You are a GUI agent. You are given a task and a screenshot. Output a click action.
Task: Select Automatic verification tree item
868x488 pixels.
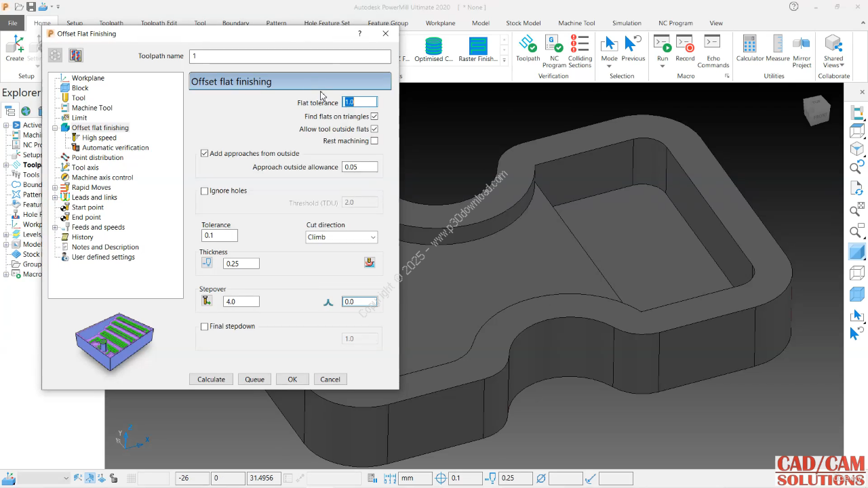click(115, 148)
